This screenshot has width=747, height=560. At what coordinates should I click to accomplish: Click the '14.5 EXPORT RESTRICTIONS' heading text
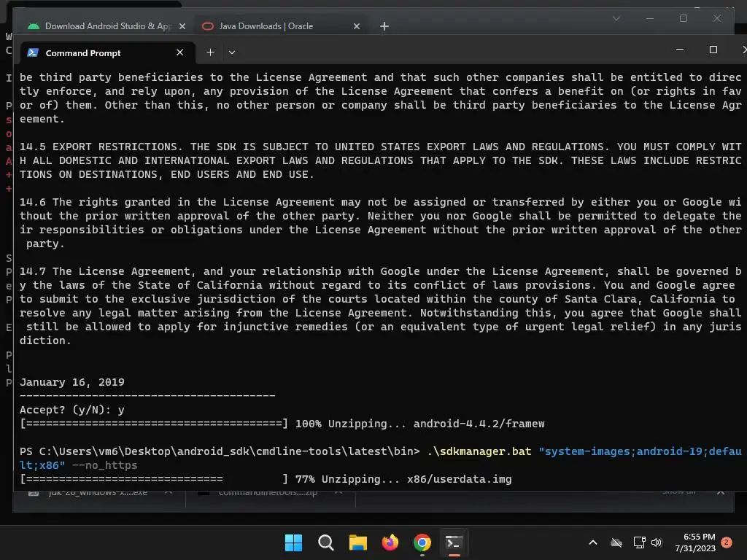98,147
